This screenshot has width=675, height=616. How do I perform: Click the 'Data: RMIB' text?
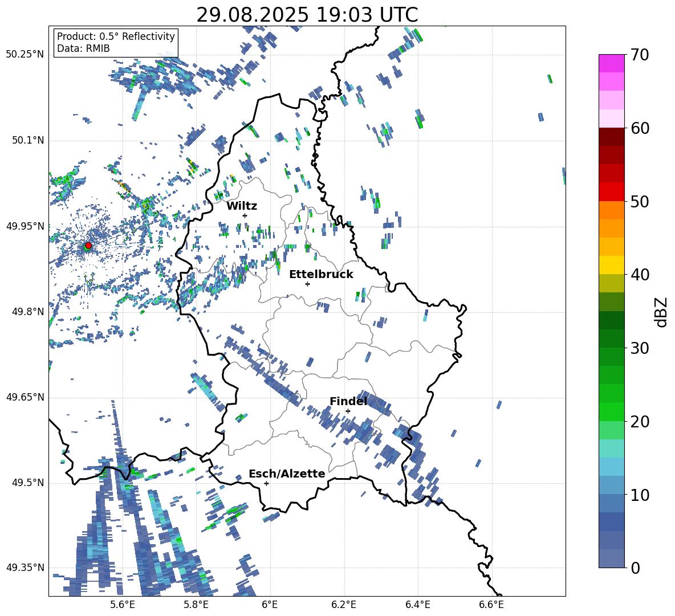pyautogui.click(x=83, y=48)
